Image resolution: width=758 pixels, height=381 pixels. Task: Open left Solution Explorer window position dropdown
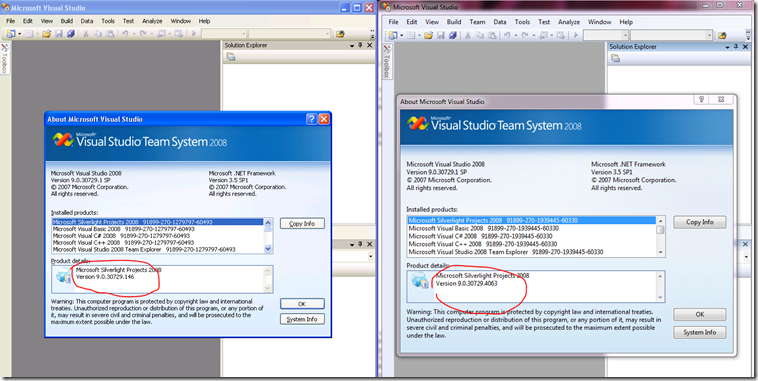(352, 45)
